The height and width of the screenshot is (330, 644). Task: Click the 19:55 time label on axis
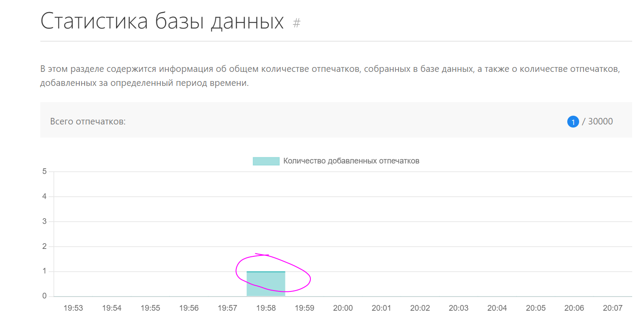(150, 308)
